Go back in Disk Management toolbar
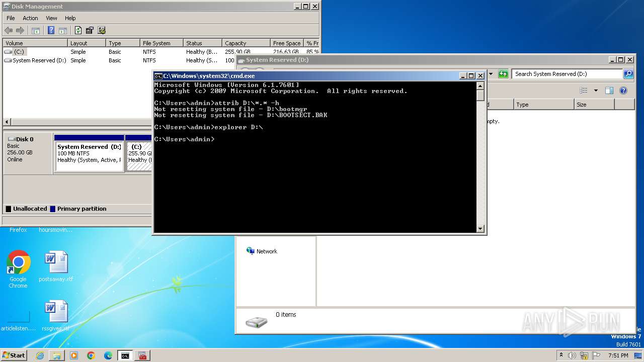This screenshot has width=644, height=362. (9, 31)
